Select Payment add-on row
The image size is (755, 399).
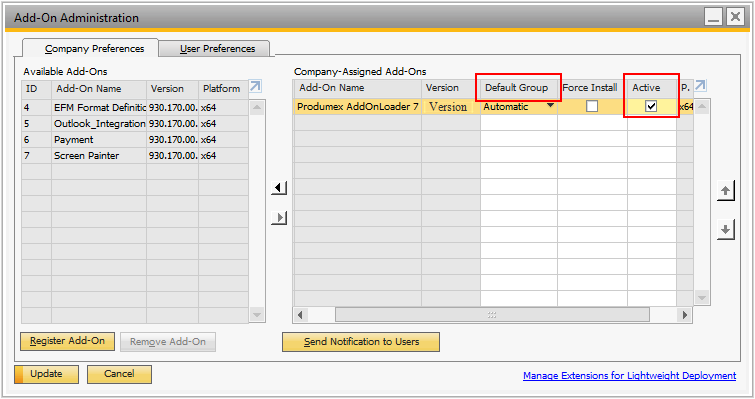pos(135,140)
